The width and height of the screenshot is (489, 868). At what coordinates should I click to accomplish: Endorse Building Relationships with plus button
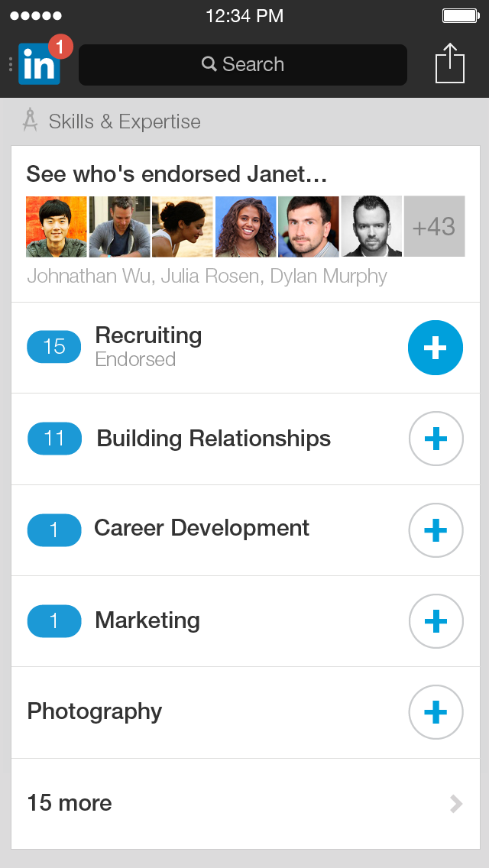[x=436, y=439]
